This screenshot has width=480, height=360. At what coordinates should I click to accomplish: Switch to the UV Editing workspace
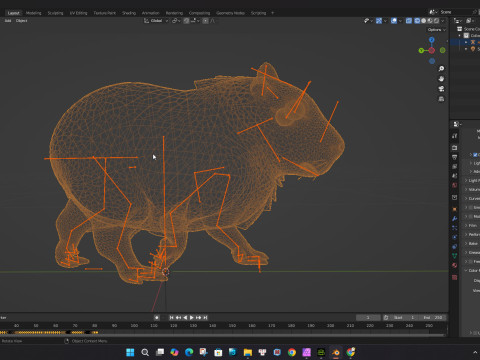coord(78,13)
